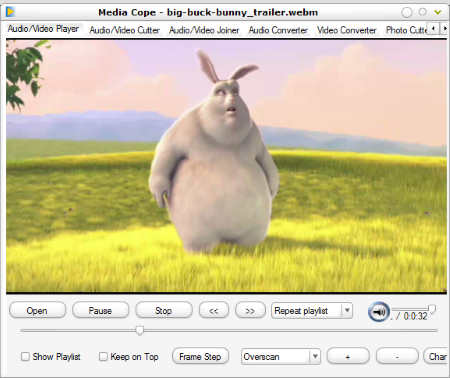This screenshot has height=378, width=450.
Task: Mute audio with the speaker icon
Action: click(379, 312)
